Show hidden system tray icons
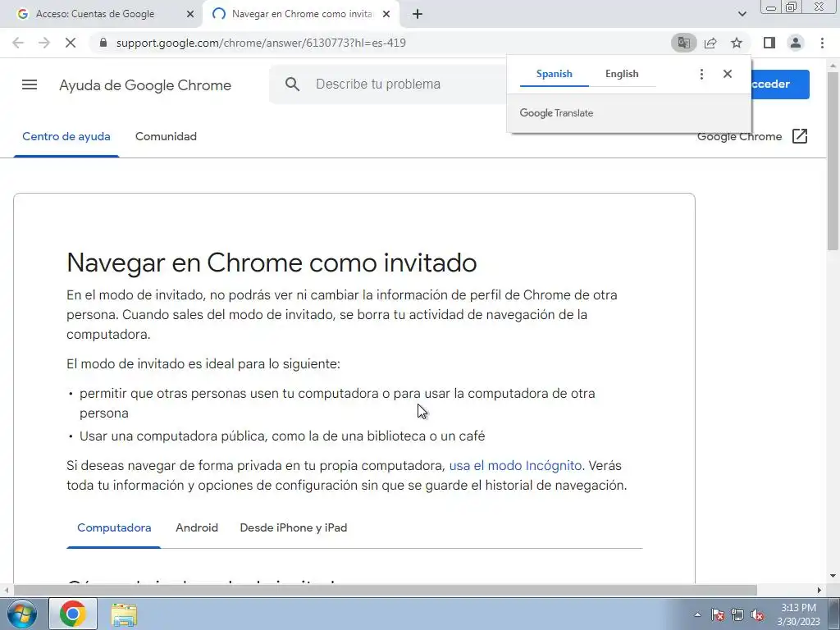This screenshot has height=630, width=840. pos(697,614)
